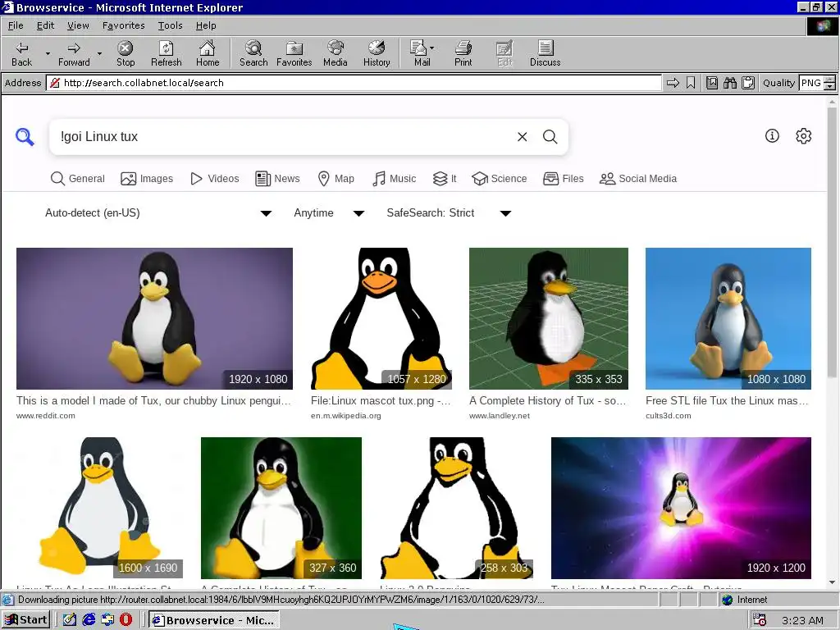Open the Tools menu
This screenshot has height=630, width=840.
170,25
